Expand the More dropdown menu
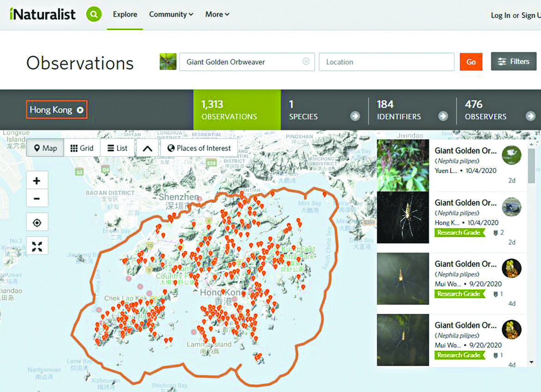 (x=217, y=14)
